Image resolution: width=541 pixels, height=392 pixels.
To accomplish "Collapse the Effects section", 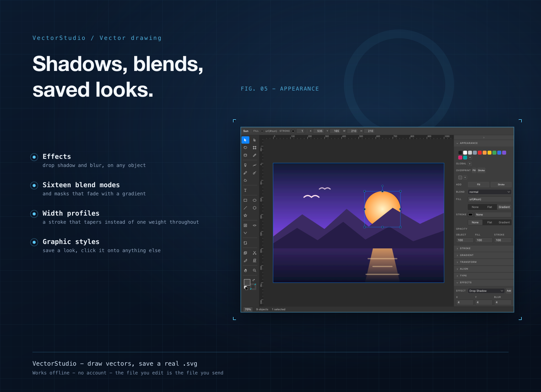I will (484, 283).
